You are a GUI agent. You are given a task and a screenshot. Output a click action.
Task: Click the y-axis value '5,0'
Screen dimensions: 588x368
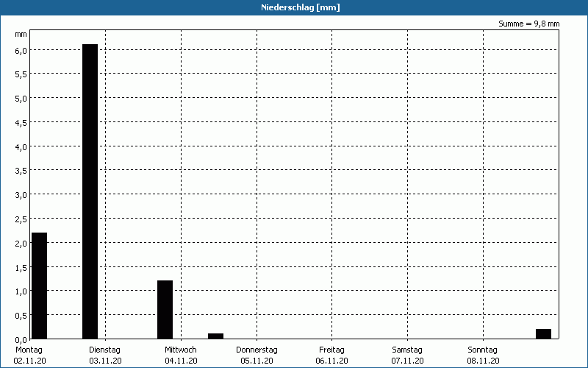click(21, 99)
